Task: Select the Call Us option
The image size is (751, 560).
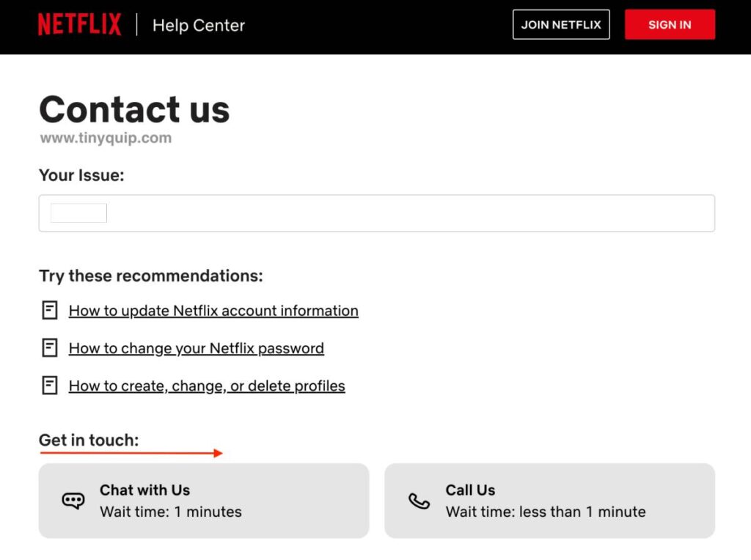Action: 549,501
